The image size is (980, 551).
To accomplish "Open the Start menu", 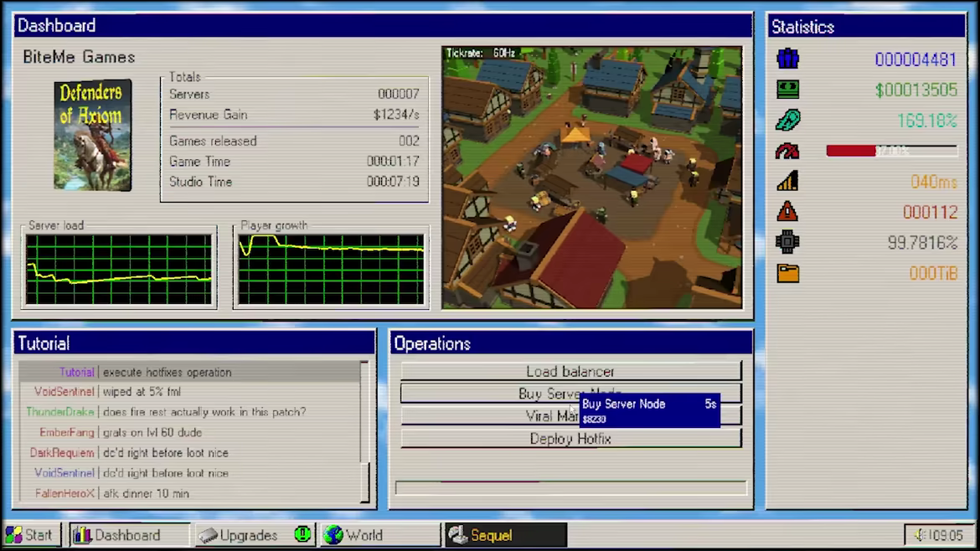I will 31,535.
